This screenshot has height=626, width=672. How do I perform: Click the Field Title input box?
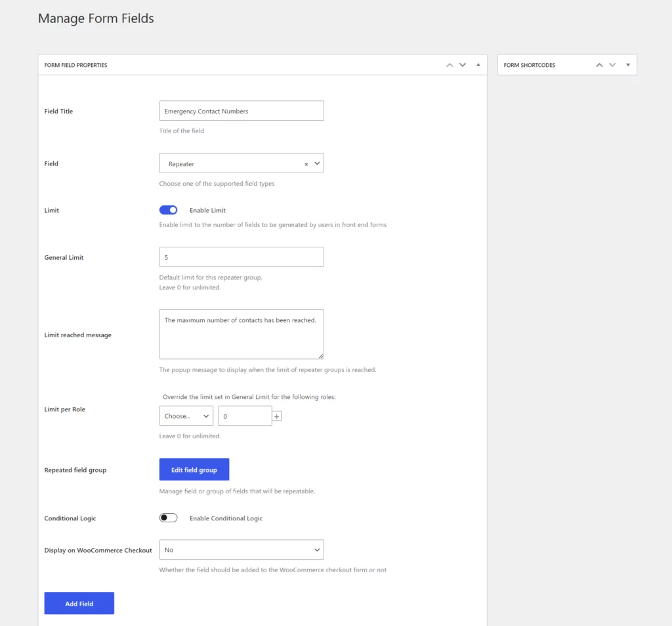point(241,110)
